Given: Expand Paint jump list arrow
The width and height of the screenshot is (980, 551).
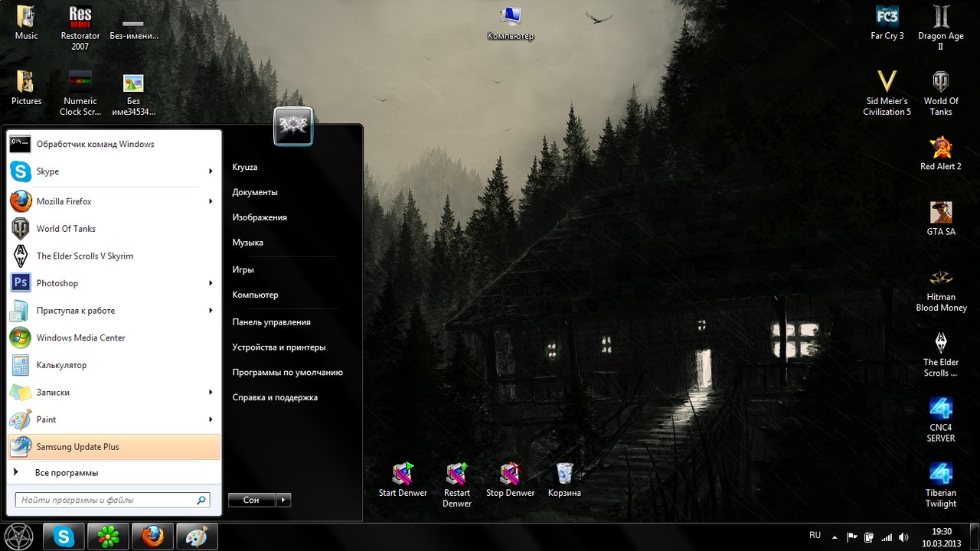Looking at the screenshot, I should pos(211,419).
